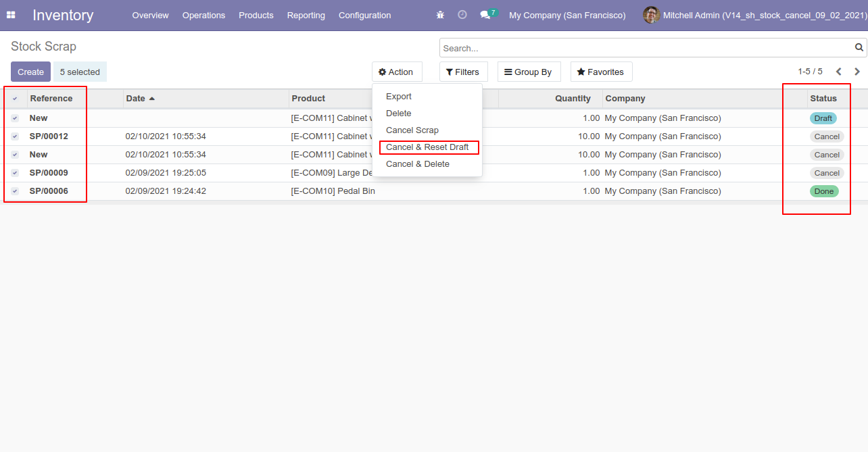The height and width of the screenshot is (452, 868).
Task: Sort by the Status column header
Action: [x=838, y=99]
